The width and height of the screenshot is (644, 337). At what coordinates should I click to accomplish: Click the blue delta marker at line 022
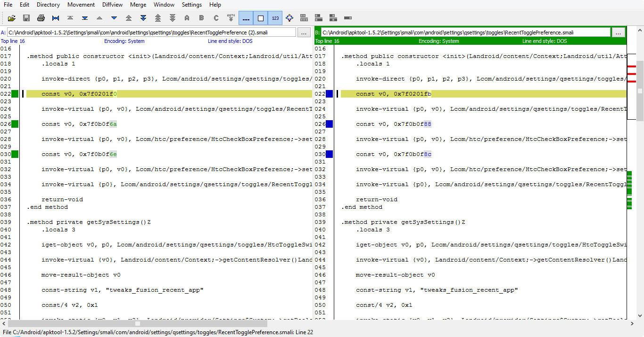click(x=329, y=94)
